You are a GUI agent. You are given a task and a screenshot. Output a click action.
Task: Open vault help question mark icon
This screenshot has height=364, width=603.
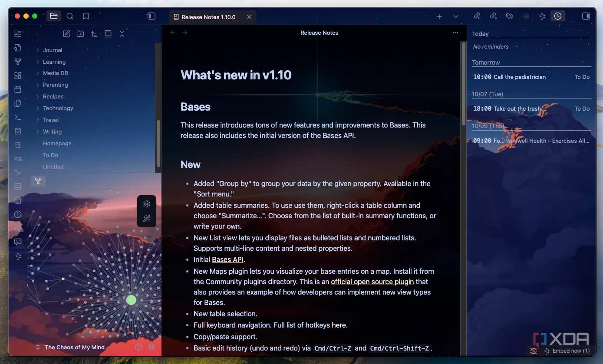click(x=138, y=347)
